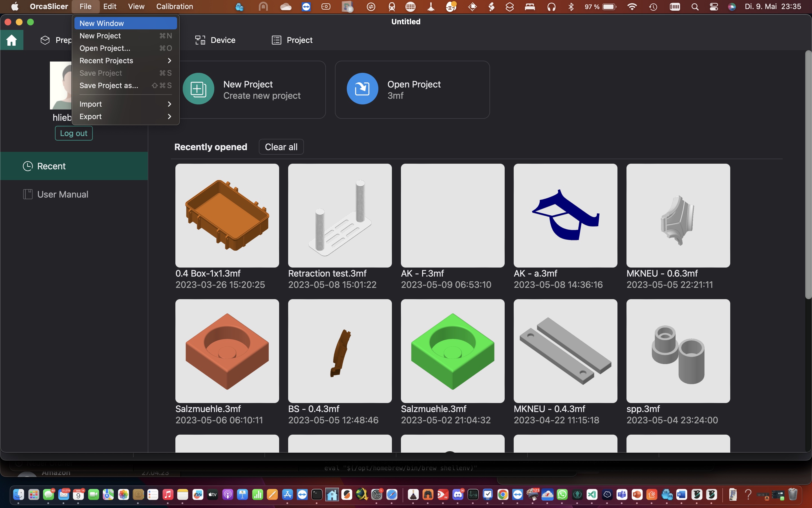Image resolution: width=812 pixels, height=508 pixels.
Task: Open the Trash in the Dock
Action: (793, 494)
